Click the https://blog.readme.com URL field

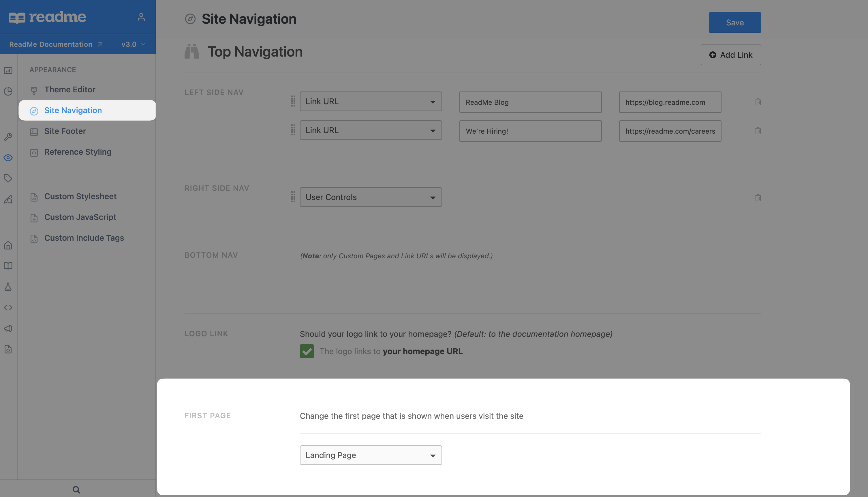coord(670,102)
